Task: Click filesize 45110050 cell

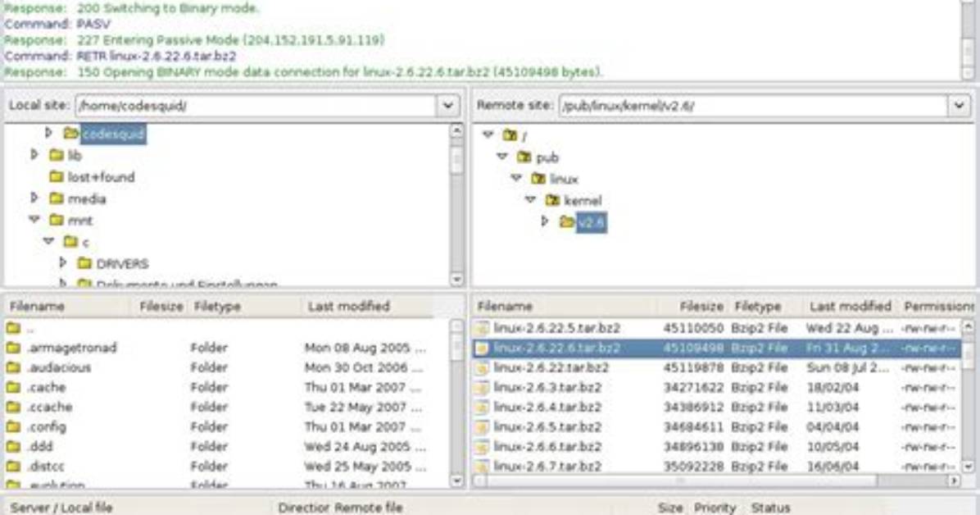Action: pos(693,328)
